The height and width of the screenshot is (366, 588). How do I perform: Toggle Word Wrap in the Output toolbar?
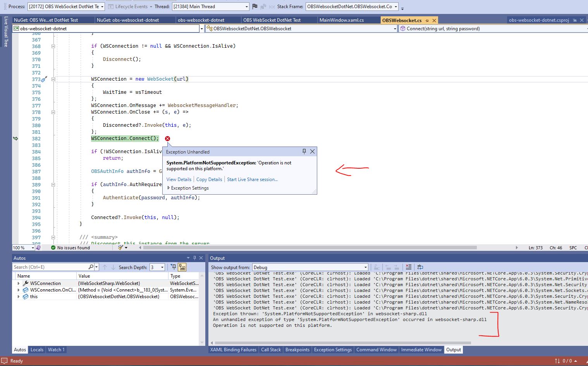pos(420,267)
